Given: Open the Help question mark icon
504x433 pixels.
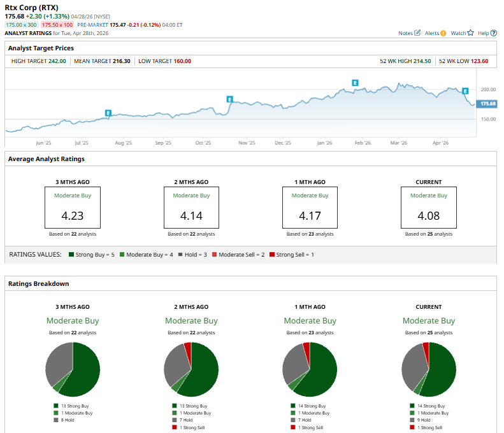Looking at the screenshot, I should coord(494,32).
